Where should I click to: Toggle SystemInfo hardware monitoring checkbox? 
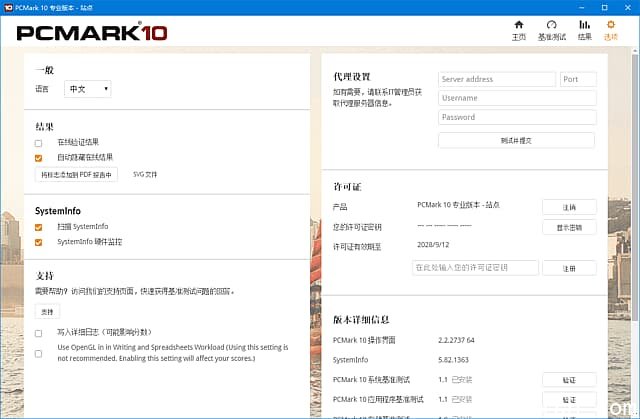[x=38, y=242]
